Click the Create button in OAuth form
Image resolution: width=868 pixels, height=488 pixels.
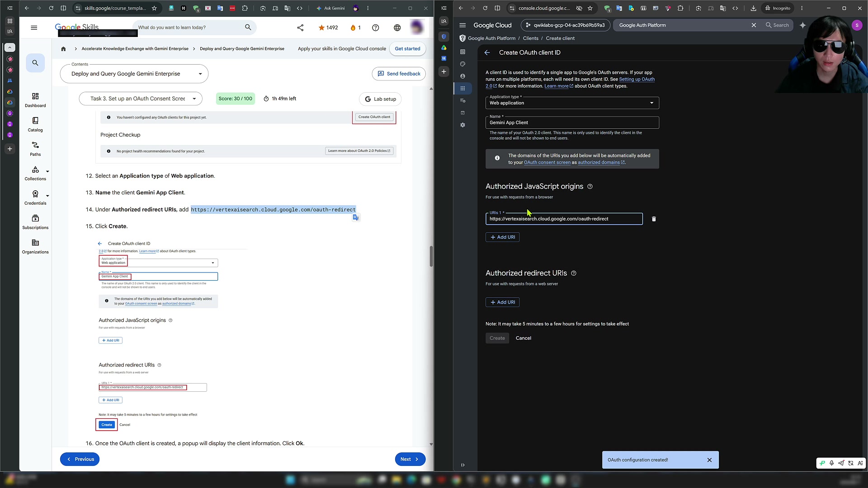click(x=497, y=338)
